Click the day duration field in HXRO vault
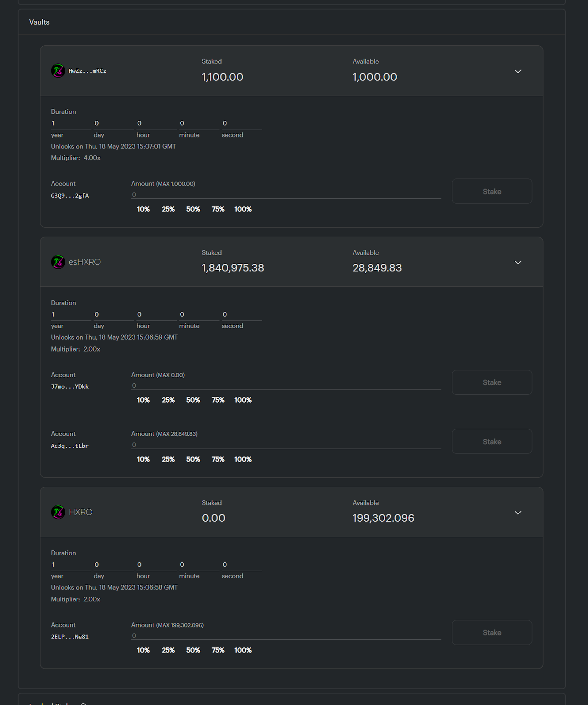 tap(113, 565)
